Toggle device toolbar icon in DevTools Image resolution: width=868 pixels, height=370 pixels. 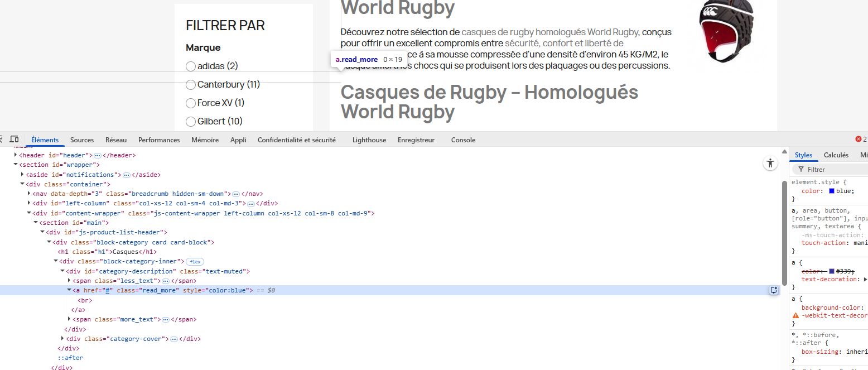(x=15, y=139)
